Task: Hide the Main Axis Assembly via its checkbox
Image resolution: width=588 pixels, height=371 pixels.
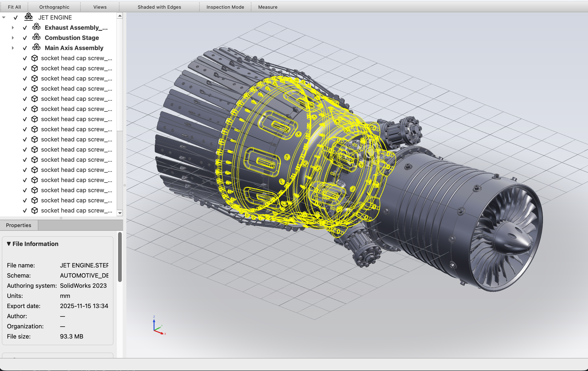Action: (x=25, y=48)
